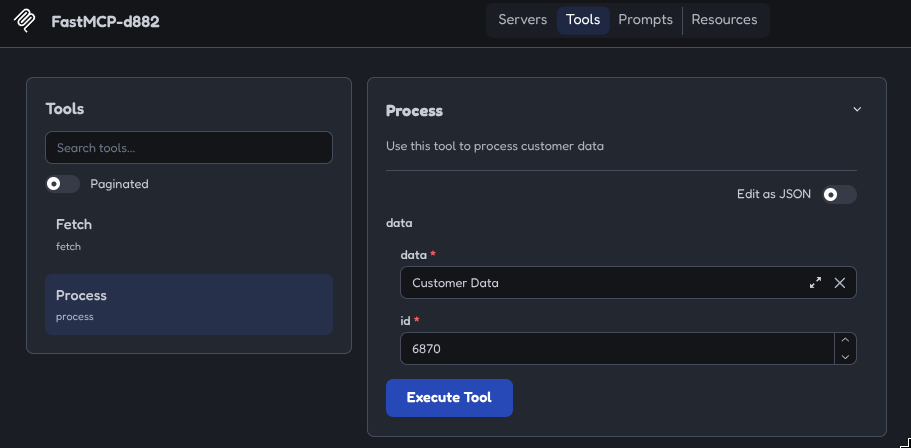
Task: Select the Process tool in list
Action: 189,304
